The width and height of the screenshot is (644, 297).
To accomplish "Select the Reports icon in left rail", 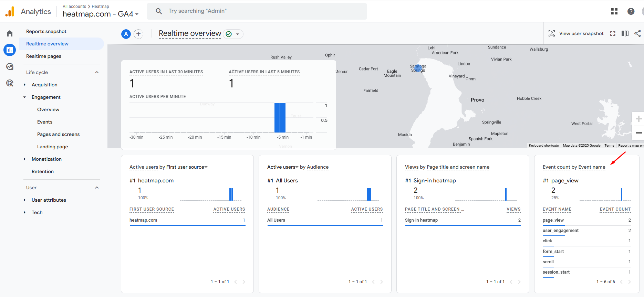I will tap(10, 50).
